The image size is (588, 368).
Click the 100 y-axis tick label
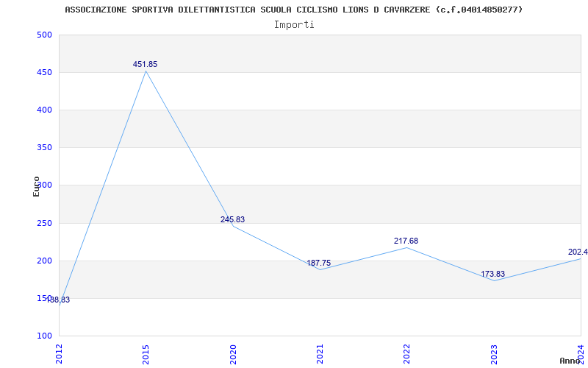point(44,336)
